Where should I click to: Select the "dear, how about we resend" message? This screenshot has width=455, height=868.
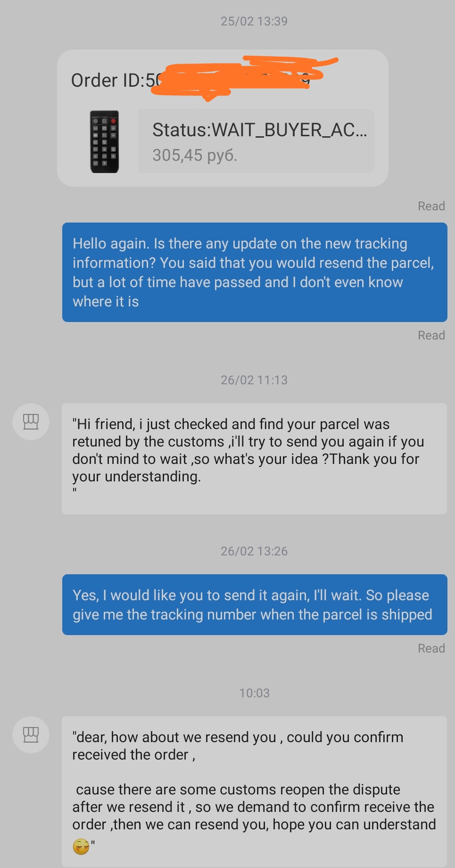point(254,792)
